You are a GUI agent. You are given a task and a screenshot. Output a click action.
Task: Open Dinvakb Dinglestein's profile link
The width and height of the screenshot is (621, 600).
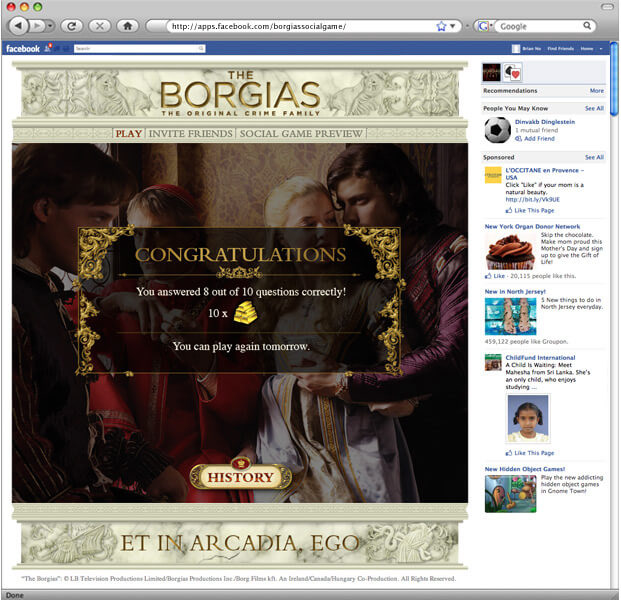[x=545, y=122]
